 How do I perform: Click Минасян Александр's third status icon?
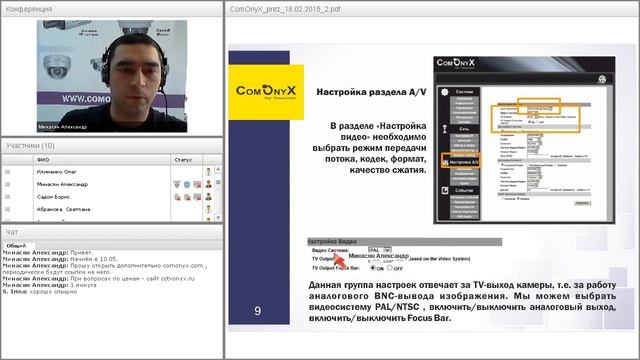pyautogui.click(x=197, y=184)
